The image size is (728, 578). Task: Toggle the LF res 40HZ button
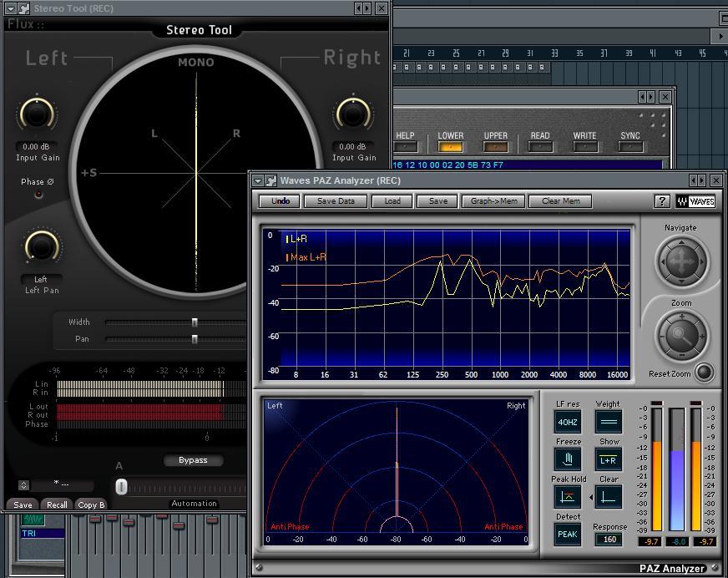568,422
